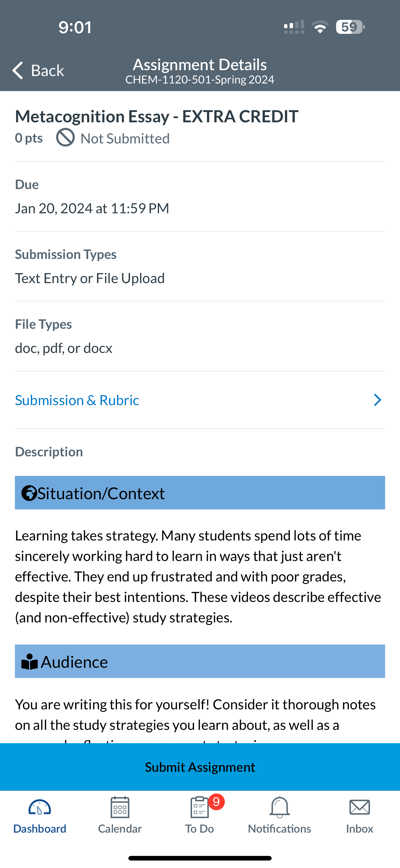Tap the Wi-Fi status icon
The width and height of the screenshot is (400, 868).
[x=319, y=27]
